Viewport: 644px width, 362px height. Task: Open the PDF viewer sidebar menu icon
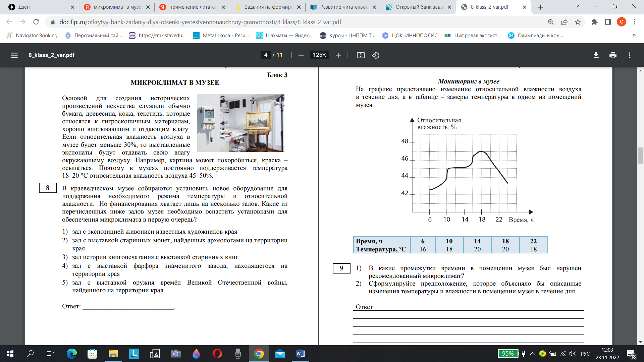(14, 55)
